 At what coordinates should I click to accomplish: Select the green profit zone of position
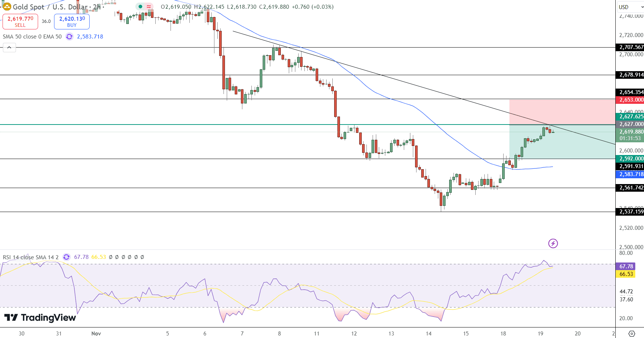562,142
